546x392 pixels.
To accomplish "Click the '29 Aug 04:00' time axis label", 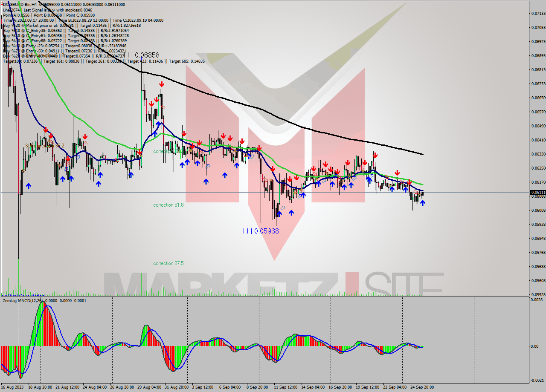I will pos(150,387).
